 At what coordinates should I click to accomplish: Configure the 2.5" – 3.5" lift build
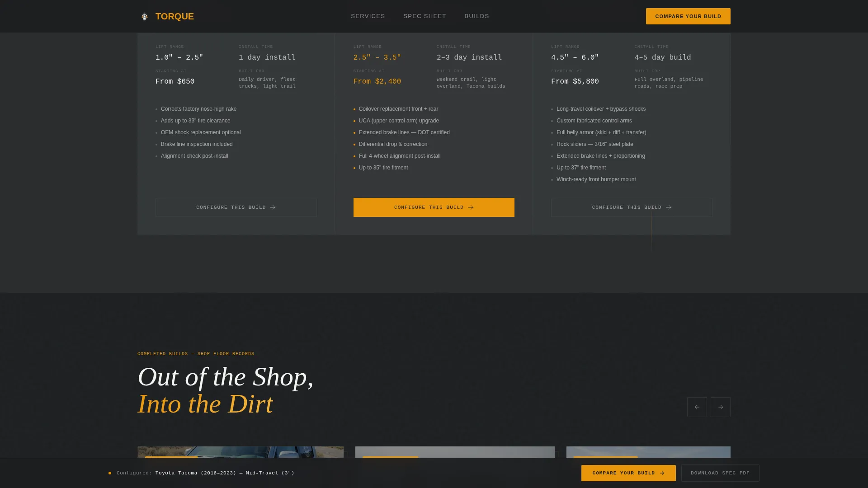point(434,207)
